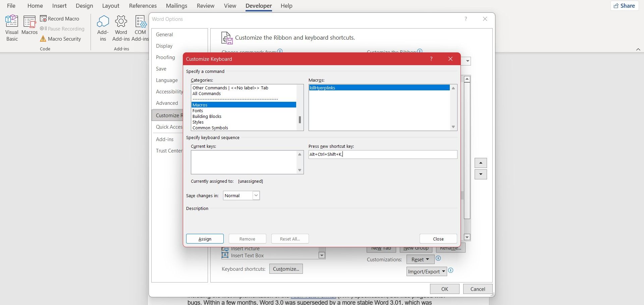Start Record Macro

(x=60, y=19)
